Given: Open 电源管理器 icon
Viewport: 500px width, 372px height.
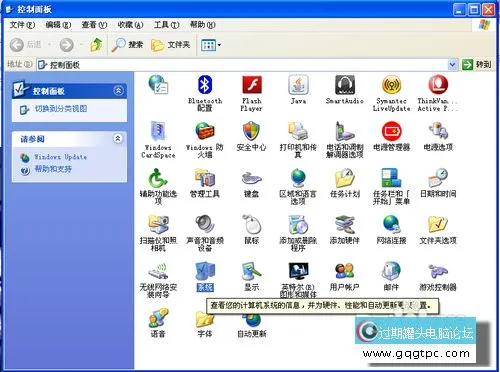Looking at the screenshot, I should click(391, 132).
